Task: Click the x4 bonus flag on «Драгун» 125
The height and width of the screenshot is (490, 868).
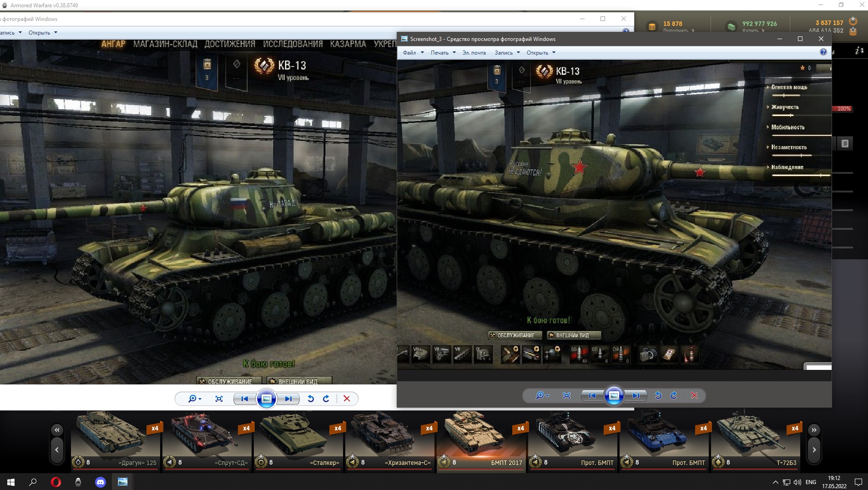Action: coord(154,429)
